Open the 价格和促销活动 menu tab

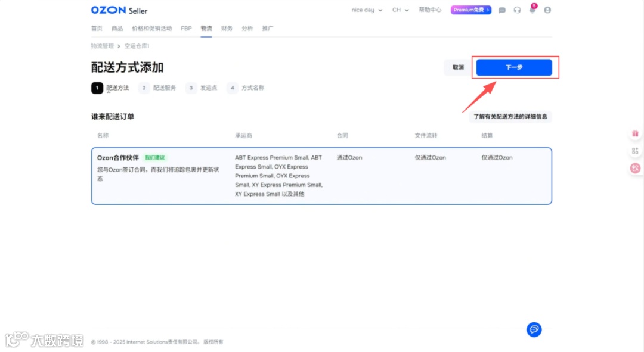[152, 29]
